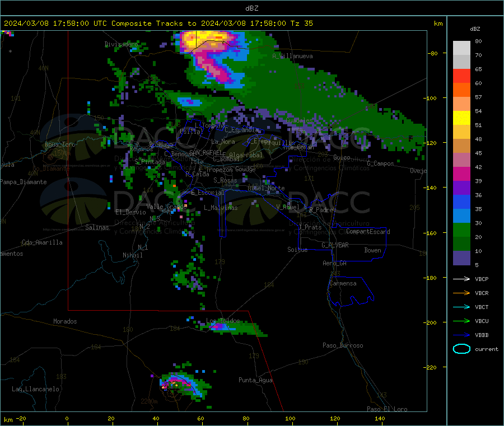Click the Lag.Llancanelo map label
Image resolution: width=504 pixels, height=426 pixels.
coord(35,390)
